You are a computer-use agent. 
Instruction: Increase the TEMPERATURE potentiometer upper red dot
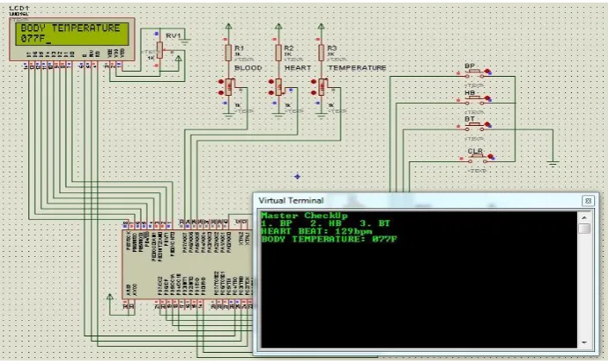[x=314, y=82]
